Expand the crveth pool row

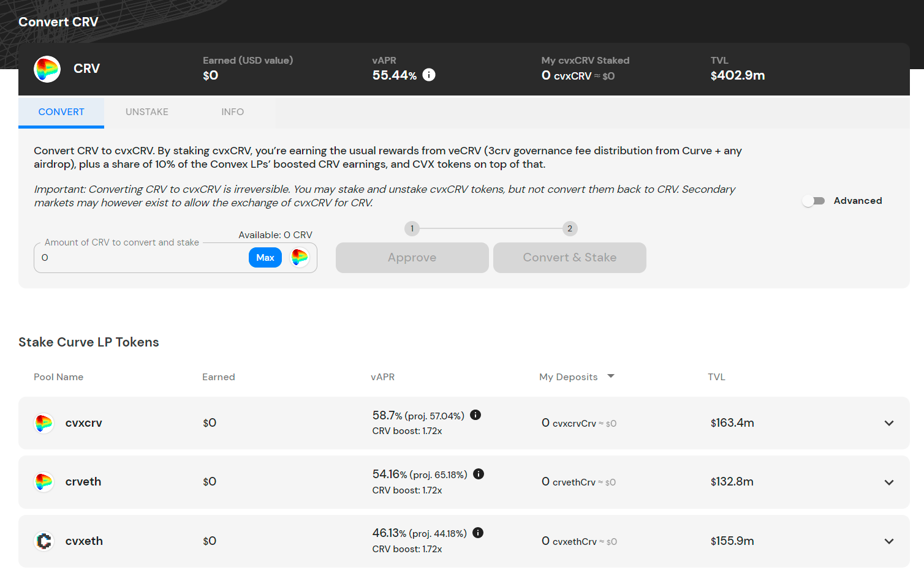click(x=888, y=482)
